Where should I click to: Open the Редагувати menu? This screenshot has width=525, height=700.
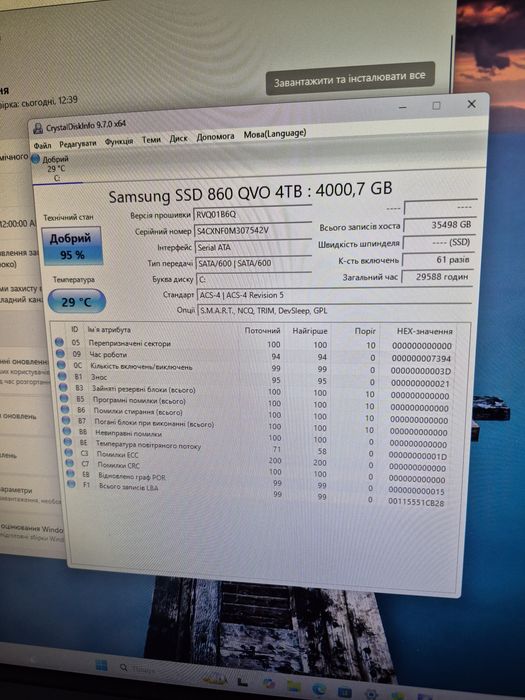pyautogui.click(x=78, y=144)
